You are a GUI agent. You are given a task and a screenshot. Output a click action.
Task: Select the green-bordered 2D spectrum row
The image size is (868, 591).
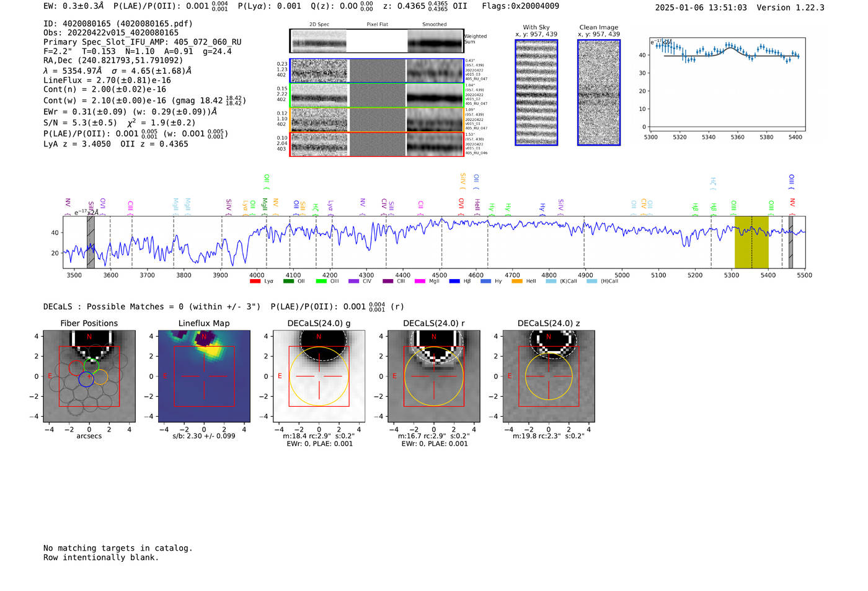click(377, 96)
